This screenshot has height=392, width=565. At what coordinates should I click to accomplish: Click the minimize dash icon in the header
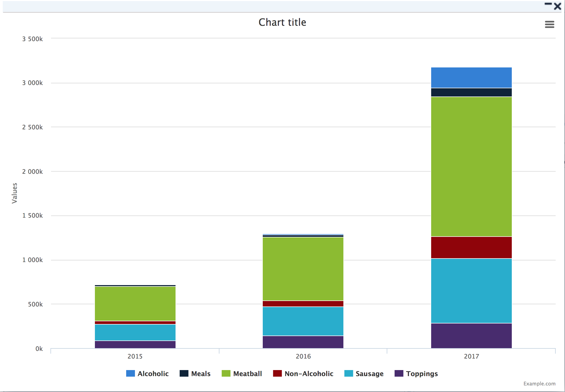click(x=548, y=4)
